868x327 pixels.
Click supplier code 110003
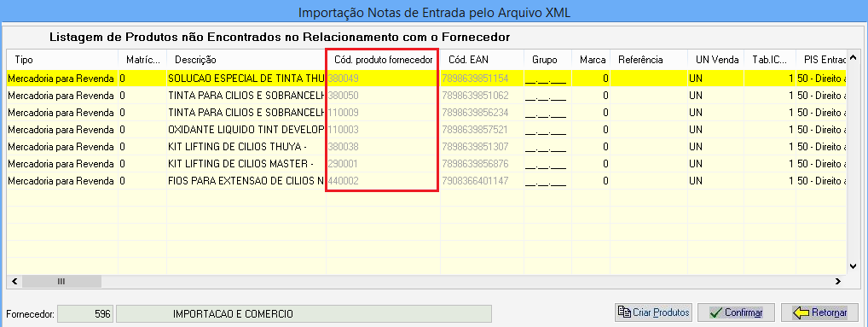pyautogui.click(x=344, y=130)
